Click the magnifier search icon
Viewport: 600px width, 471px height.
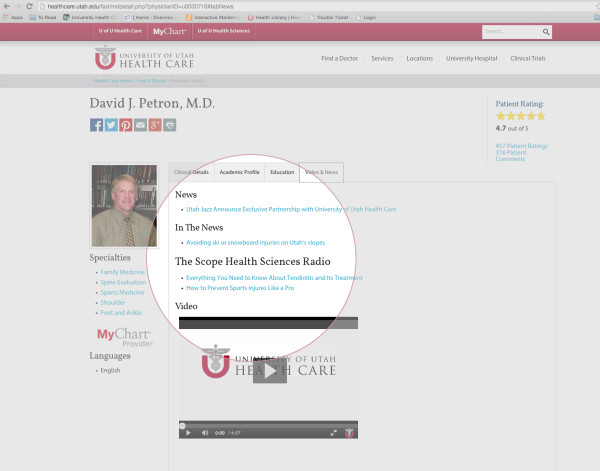click(546, 32)
